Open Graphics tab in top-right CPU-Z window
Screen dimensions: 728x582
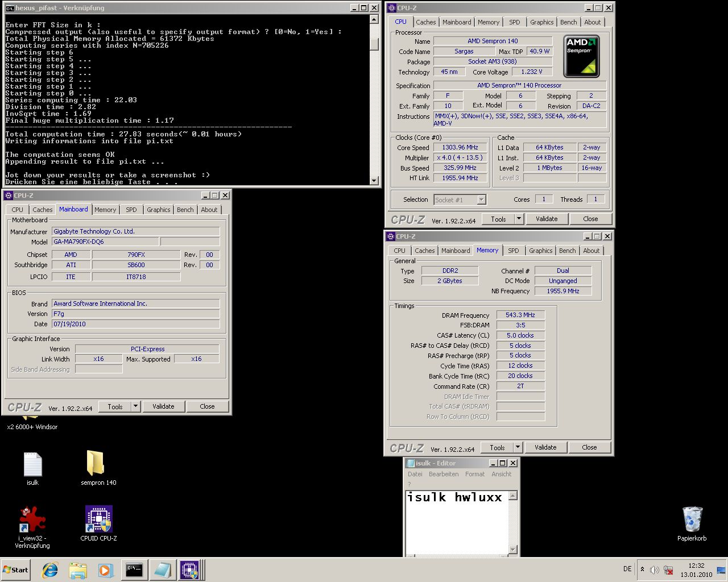(x=541, y=22)
